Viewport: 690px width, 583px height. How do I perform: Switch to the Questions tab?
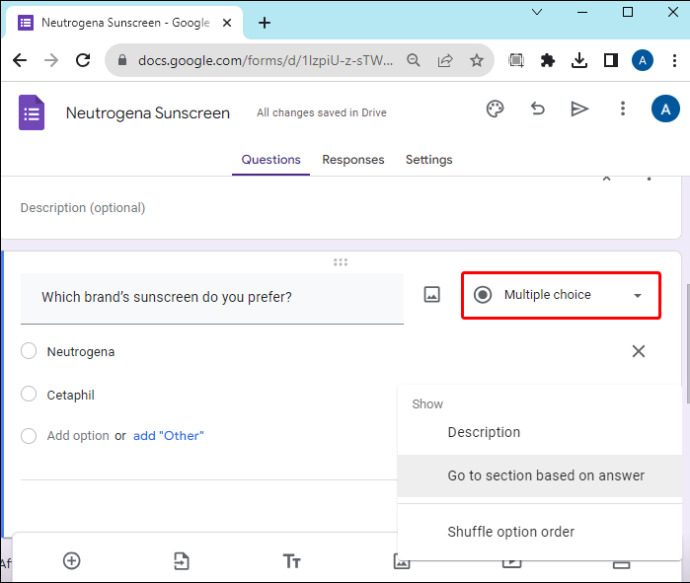[271, 160]
